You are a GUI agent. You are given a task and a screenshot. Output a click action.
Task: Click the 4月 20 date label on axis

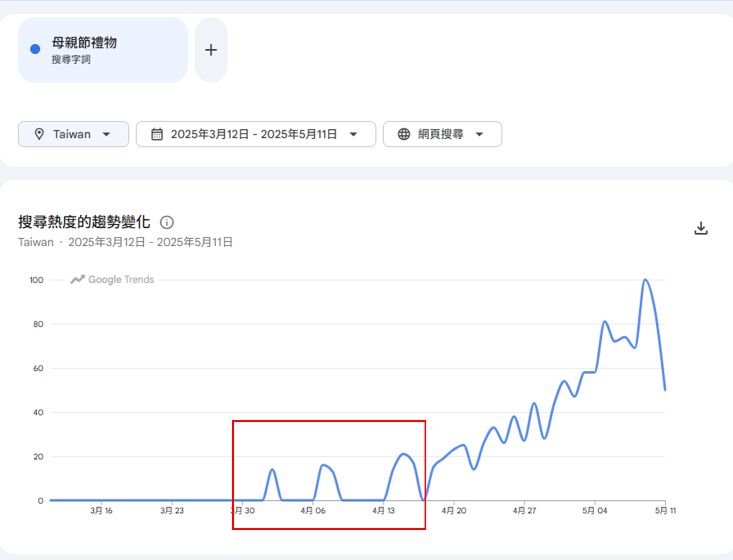[x=454, y=511]
